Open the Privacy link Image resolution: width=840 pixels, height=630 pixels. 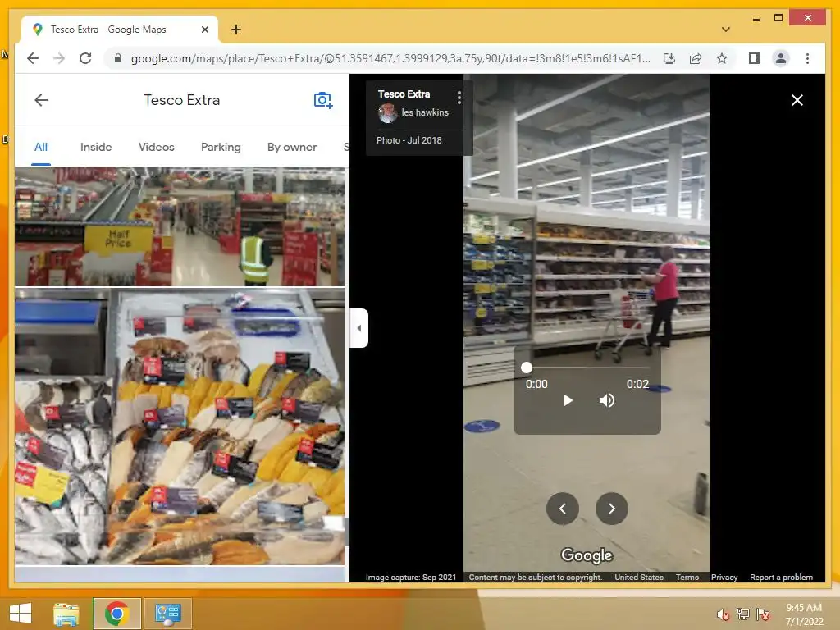coord(724,577)
